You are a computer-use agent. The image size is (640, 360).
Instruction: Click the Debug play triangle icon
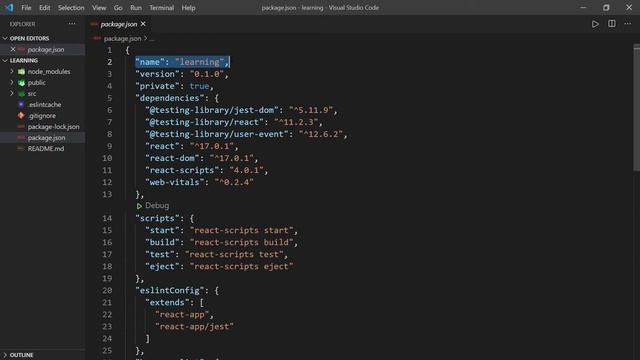pyautogui.click(x=139, y=206)
